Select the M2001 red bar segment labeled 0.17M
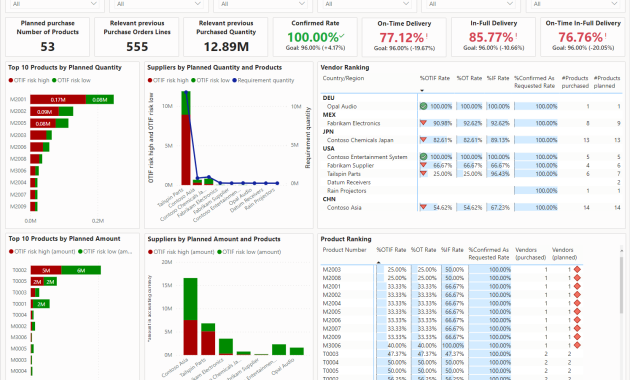This screenshot has height=380, width=630. (x=58, y=99)
